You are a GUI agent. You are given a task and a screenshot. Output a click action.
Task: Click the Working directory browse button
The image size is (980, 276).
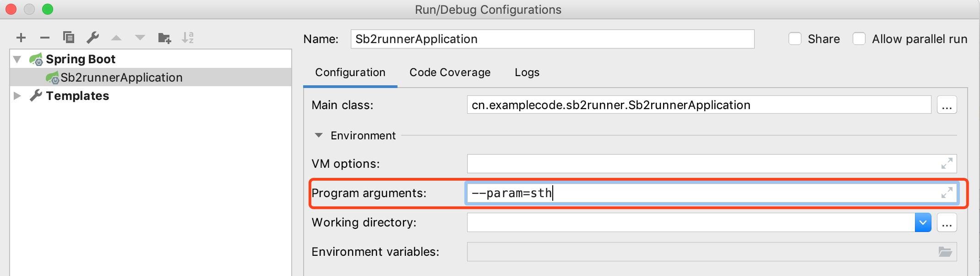point(947,223)
